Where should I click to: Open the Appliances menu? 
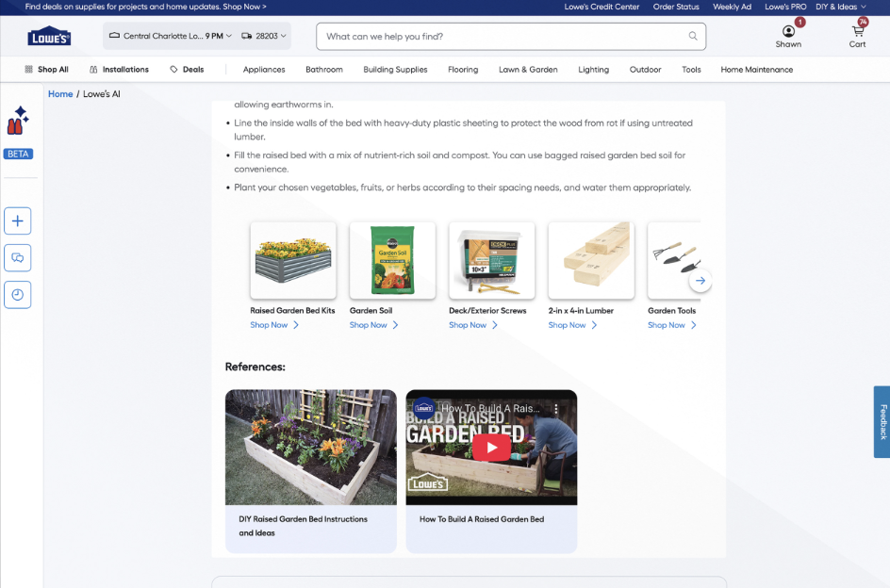pos(264,69)
